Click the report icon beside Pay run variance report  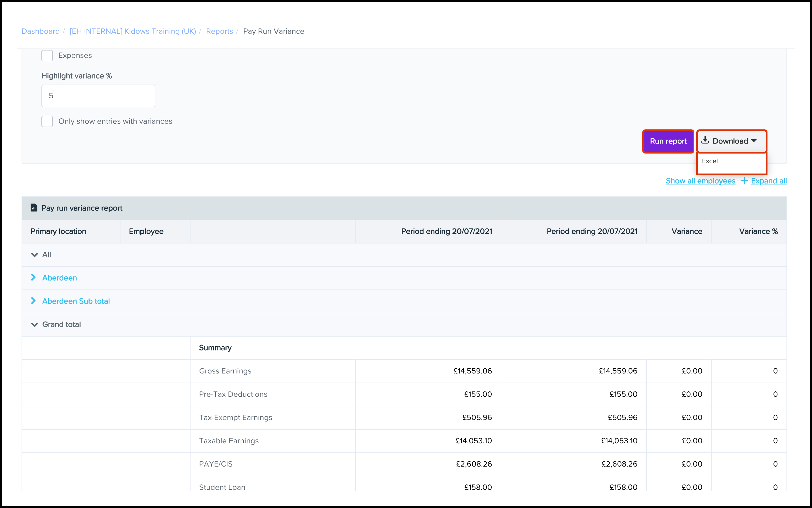coord(34,208)
